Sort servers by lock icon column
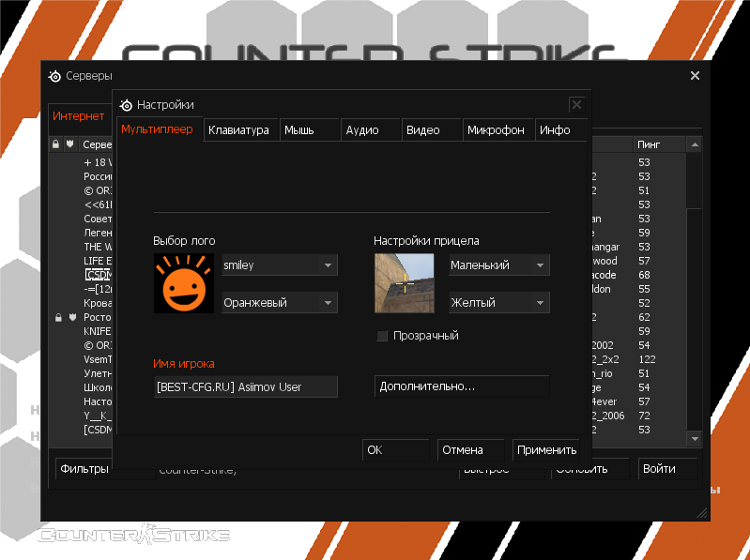750x560 pixels. 56,144
